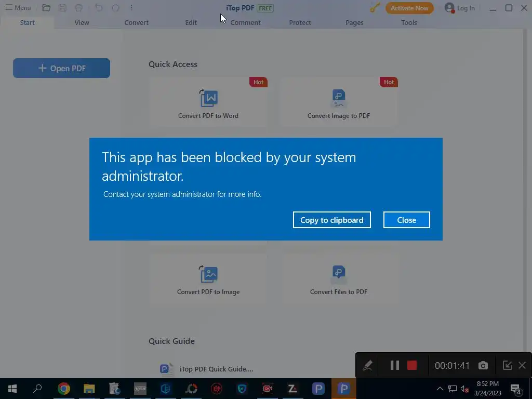Go to the Comment tab
This screenshot has width=532, height=399.
pos(245,22)
